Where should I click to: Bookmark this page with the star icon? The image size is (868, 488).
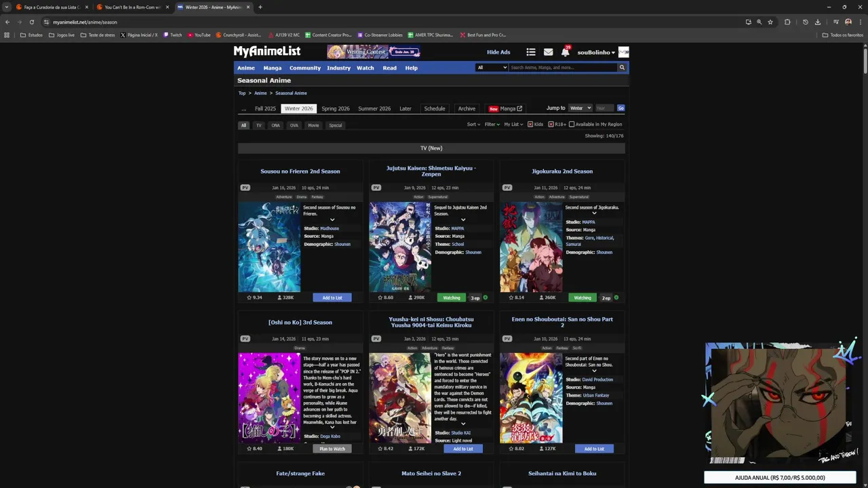click(770, 22)
